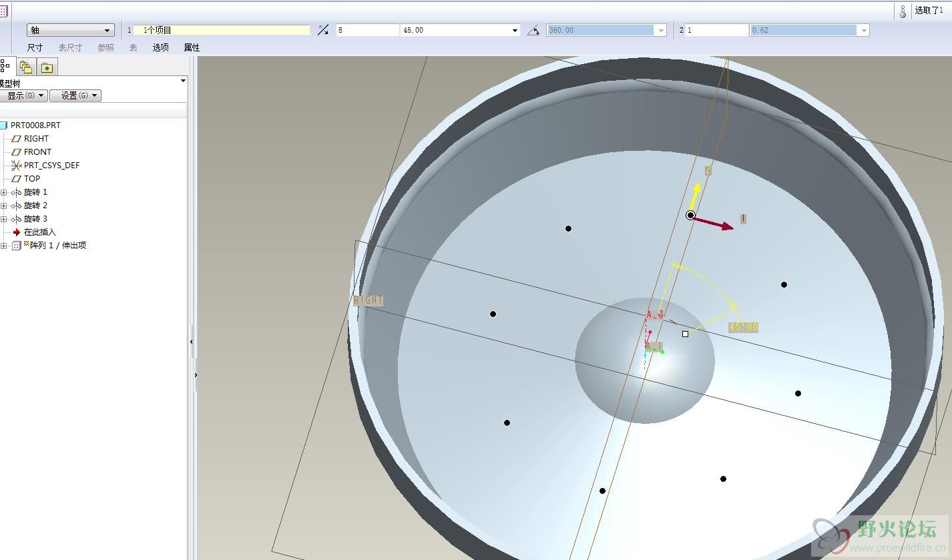Click the pattern feature icon at top-left

point(3,11)
